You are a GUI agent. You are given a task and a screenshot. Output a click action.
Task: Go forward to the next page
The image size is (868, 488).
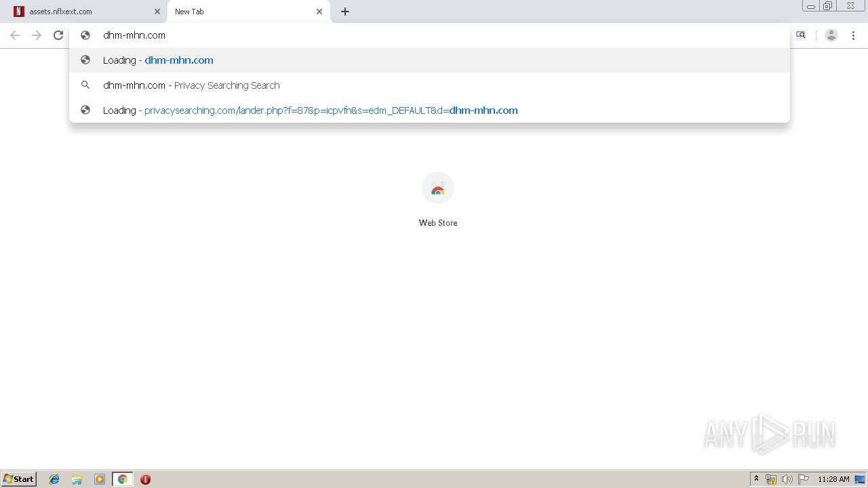click(37, 35)
